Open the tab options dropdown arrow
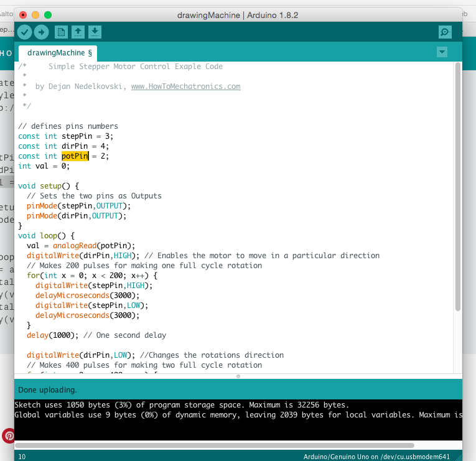The height and width of the screenshot is (461, 476). [x=442, y=52]
